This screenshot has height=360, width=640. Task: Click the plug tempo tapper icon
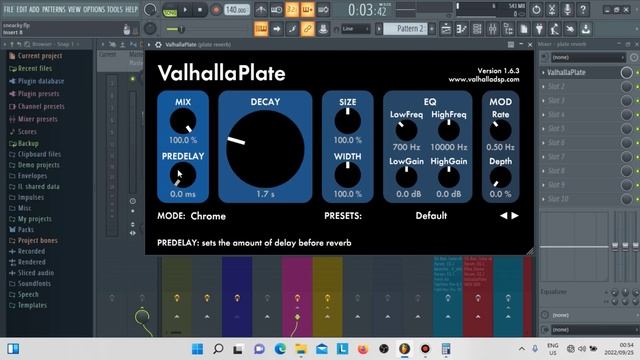coord(539,29)
